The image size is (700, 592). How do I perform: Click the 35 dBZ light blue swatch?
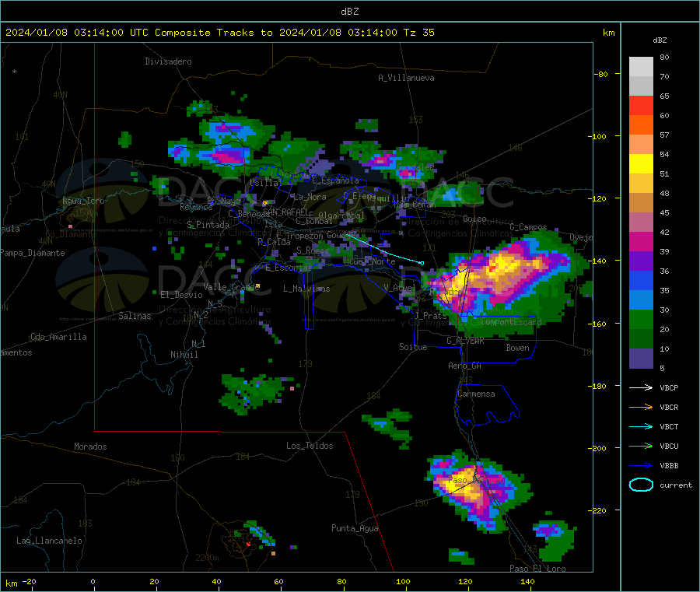coord(641,300)
